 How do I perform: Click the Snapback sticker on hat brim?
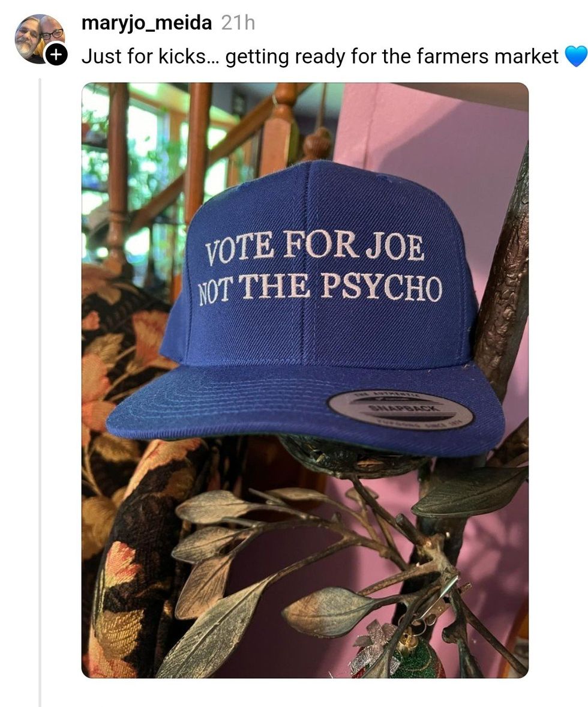tap(400, 410)
